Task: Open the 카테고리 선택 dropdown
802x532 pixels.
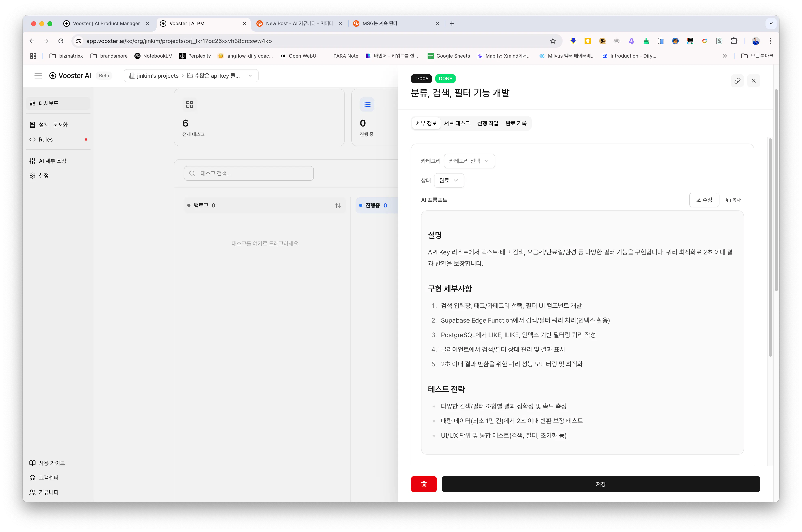Action: 469,161
